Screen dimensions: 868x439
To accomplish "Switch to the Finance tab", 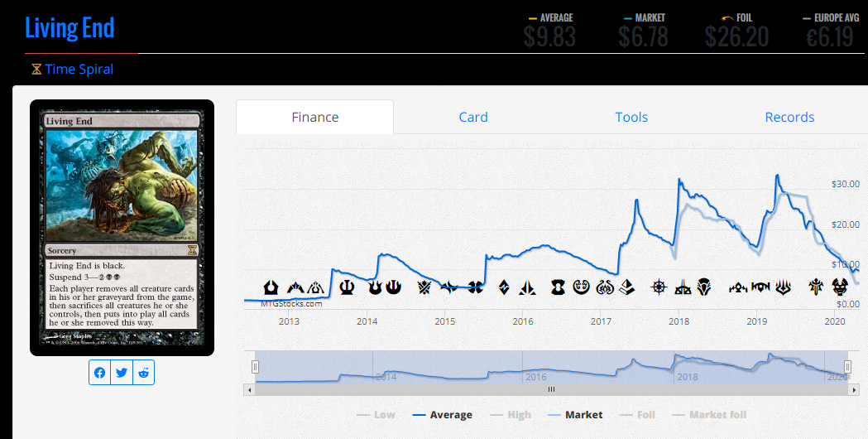I will [x=315, y=117].
